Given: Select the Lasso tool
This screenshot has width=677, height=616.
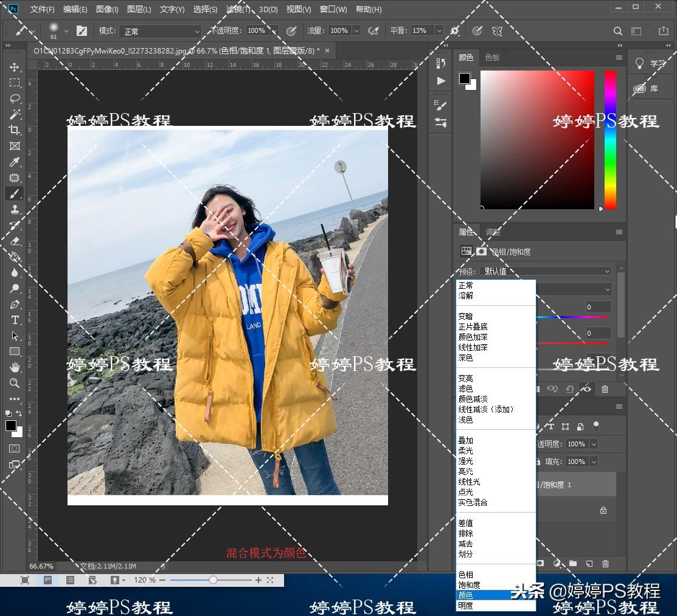Looking at the screenshot, I should [14, 99].
